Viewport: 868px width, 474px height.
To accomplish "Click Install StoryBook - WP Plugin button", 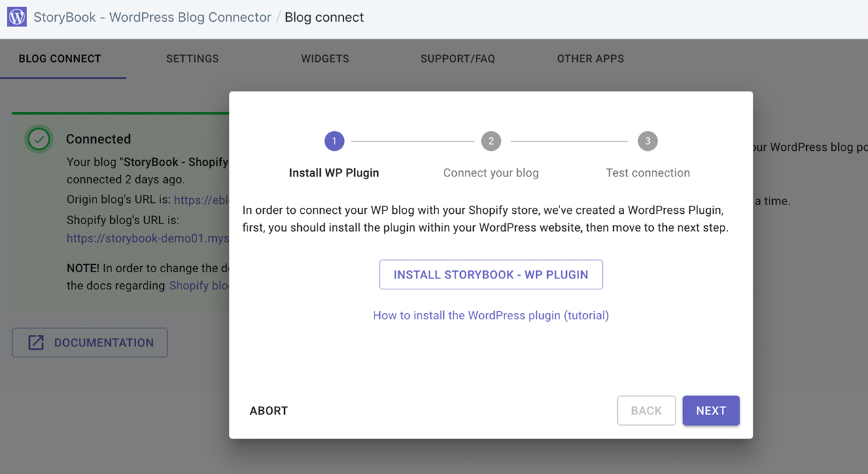I will pos(491,274).
